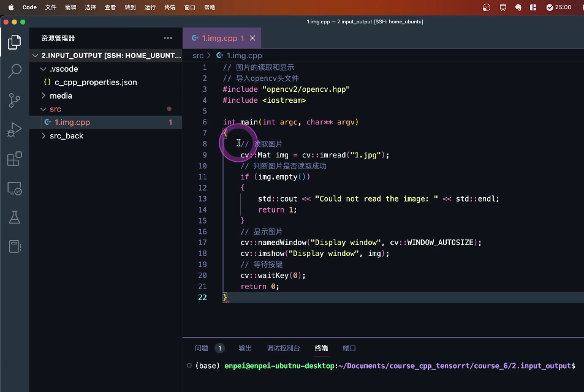Click the explorer more actions ellipsis
Screen dimensions: 584x392
pyautogui.click(x=168, y=38)
